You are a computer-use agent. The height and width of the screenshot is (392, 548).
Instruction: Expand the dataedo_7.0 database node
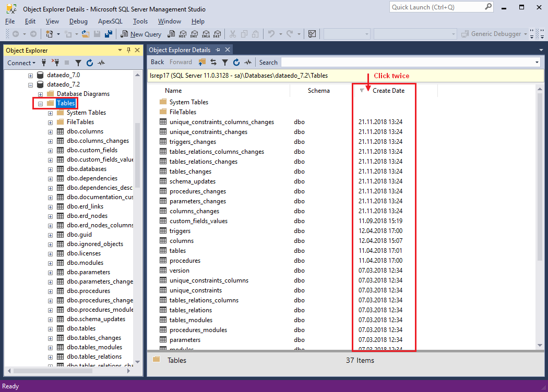31,75
